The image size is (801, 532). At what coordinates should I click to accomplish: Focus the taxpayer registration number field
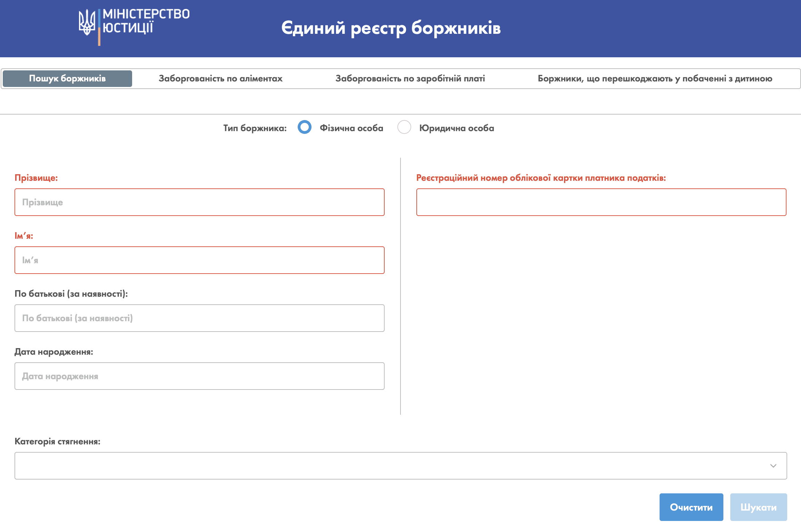coord(601,202)
